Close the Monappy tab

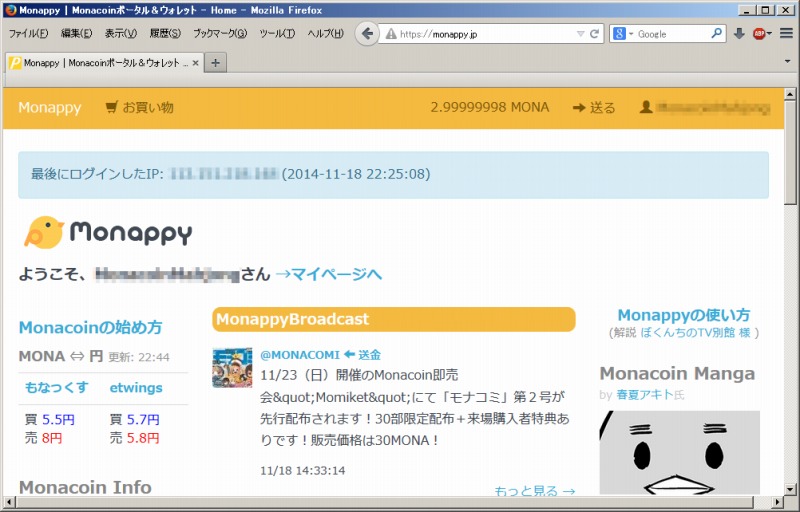[195, 63]
